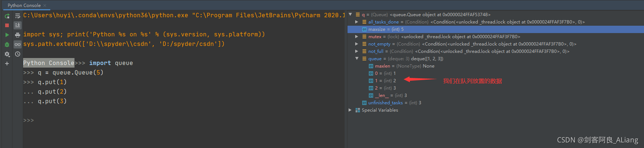Select the Python Console tab
This screenshot has height=148, width=644.
tap(24, 5)
